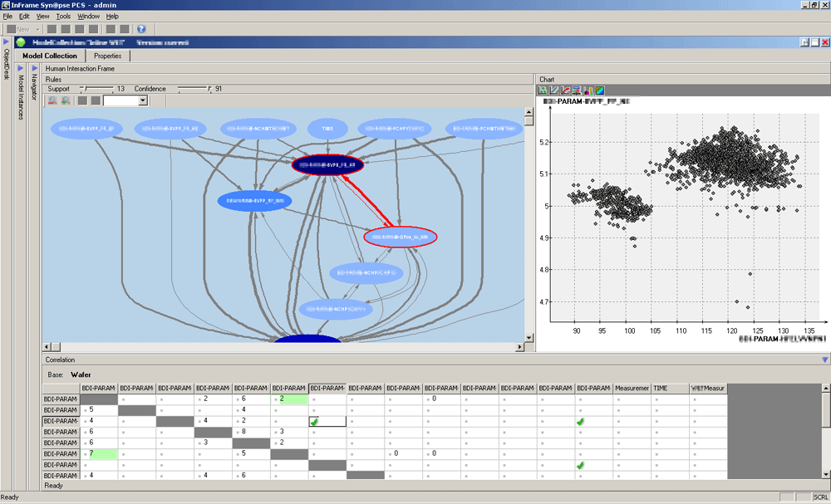The height and width of the screenshot is (504, 831).
Task: Switch to the Properties tab
Action: click(x=107, y=56)
